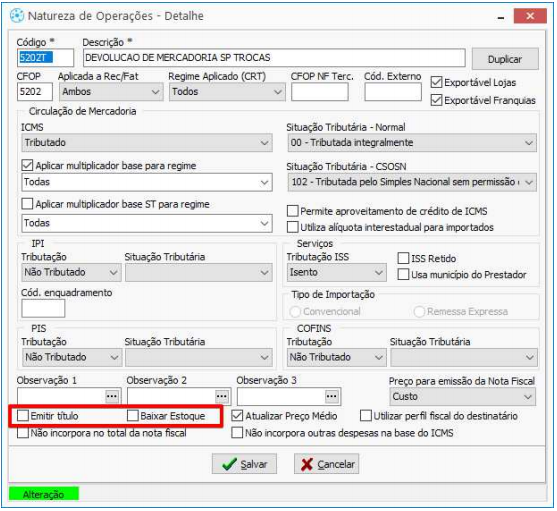The width and height of the screenshot is (557, 511).
Task: Open the ICMS Tributado dropdown
Action: 147,143
